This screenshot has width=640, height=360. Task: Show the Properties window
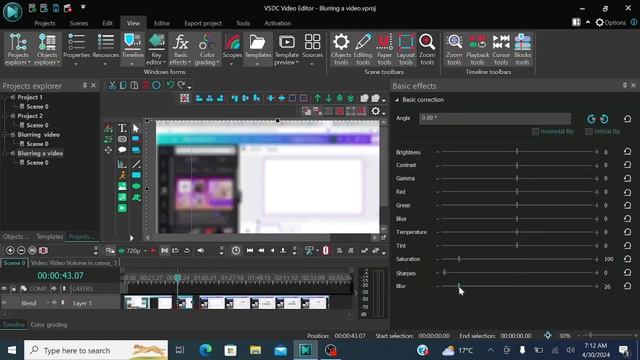tap(76, 49)
